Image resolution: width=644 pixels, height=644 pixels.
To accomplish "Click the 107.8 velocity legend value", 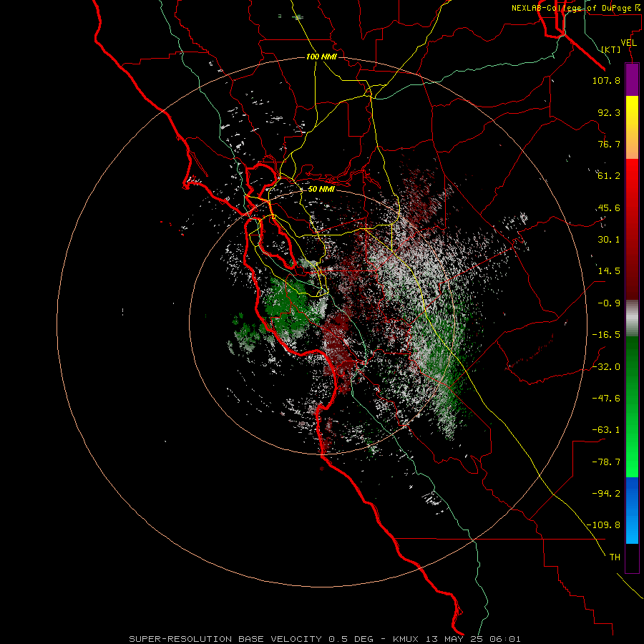I will point(606,80).
